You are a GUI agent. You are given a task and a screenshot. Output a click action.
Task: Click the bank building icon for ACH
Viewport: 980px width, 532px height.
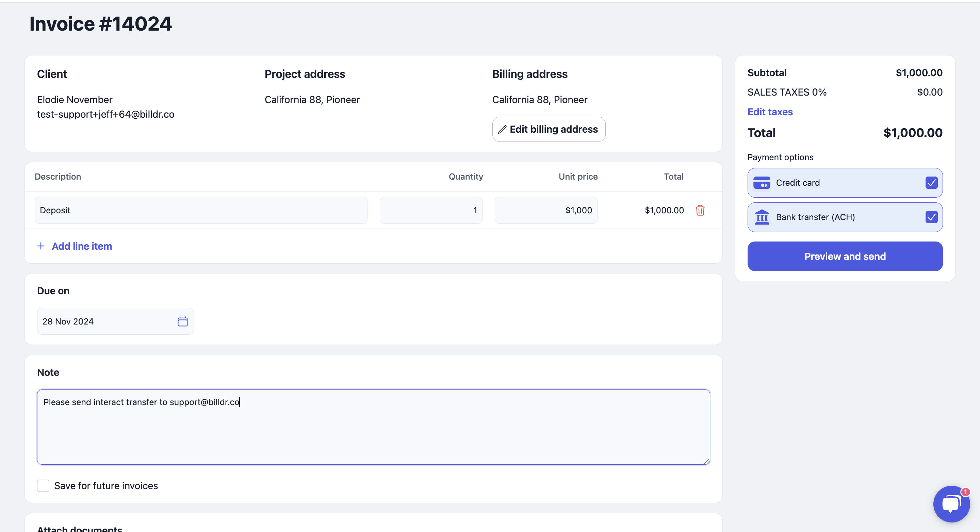coord(762,217)
